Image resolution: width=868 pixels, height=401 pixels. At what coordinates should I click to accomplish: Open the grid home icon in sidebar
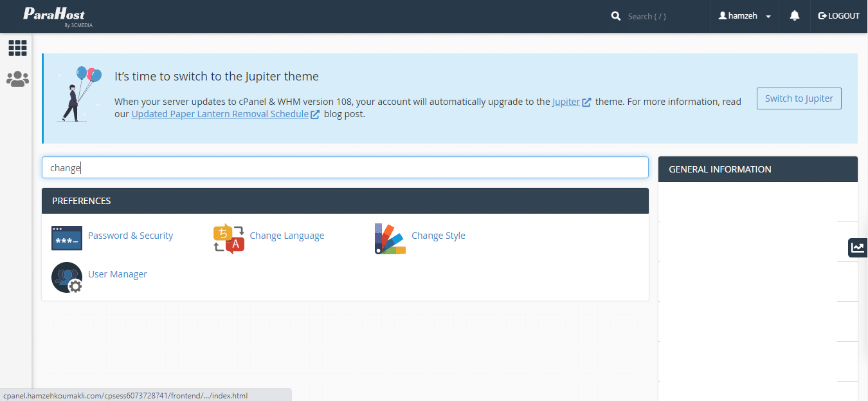17,48
